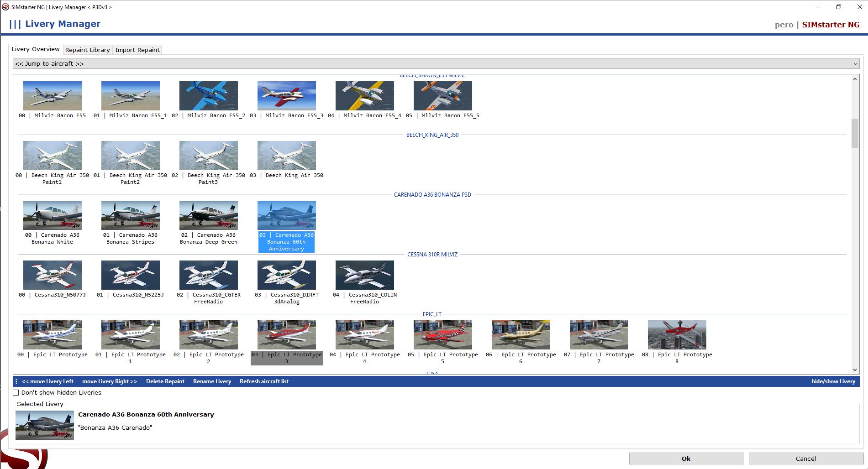Select Beech King Air 350 Paint3 thumbnail

point(209,156)
